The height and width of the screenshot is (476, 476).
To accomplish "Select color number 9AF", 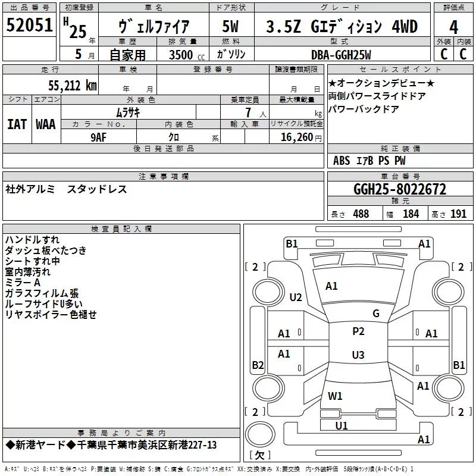I will 99,136.
